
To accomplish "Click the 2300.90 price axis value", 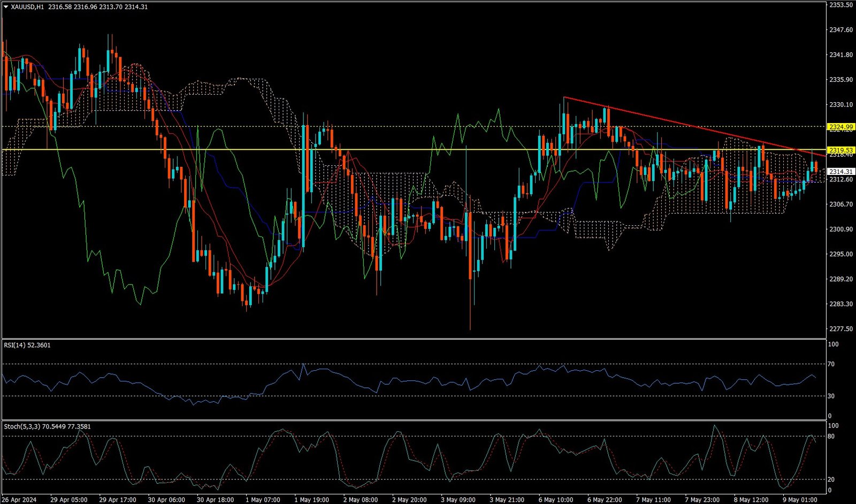I will [x=840, y=230].
